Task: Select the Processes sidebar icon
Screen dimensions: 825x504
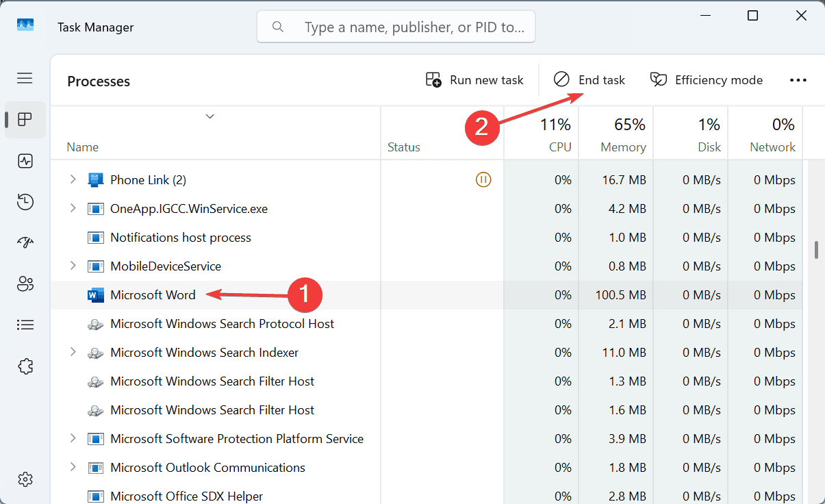Action: tap(25, 120)
